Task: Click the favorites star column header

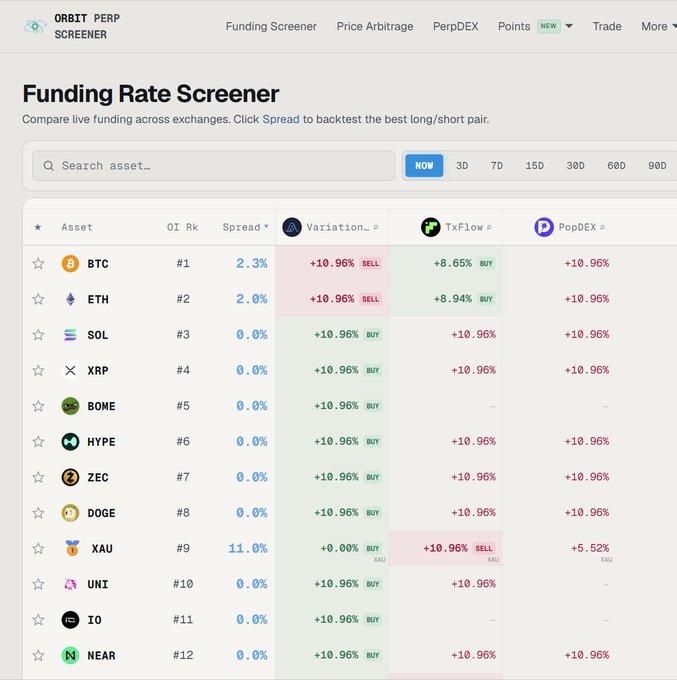Action: [x=38, y=227]
